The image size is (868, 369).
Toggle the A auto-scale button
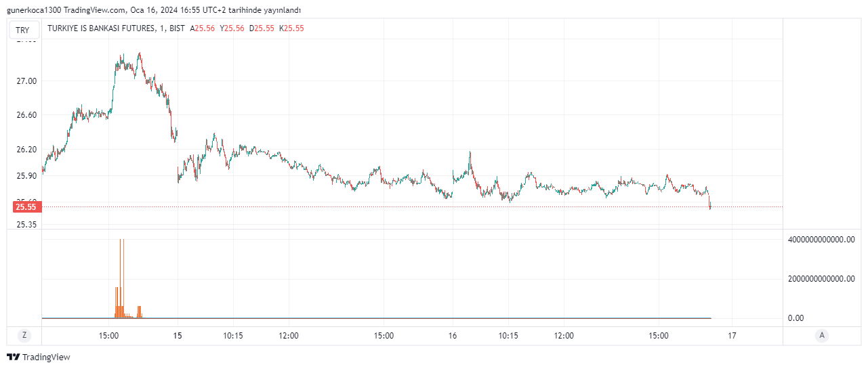822,335
